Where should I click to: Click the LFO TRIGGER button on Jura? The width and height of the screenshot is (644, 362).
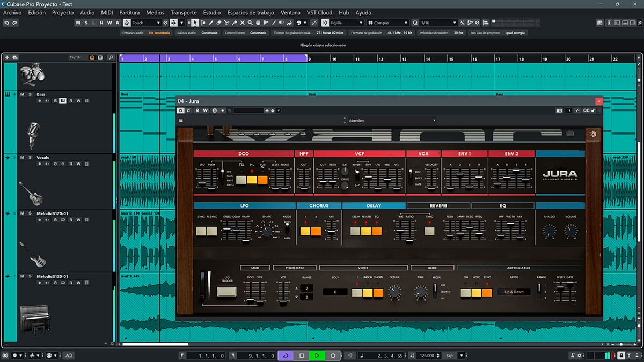(226, 292)
